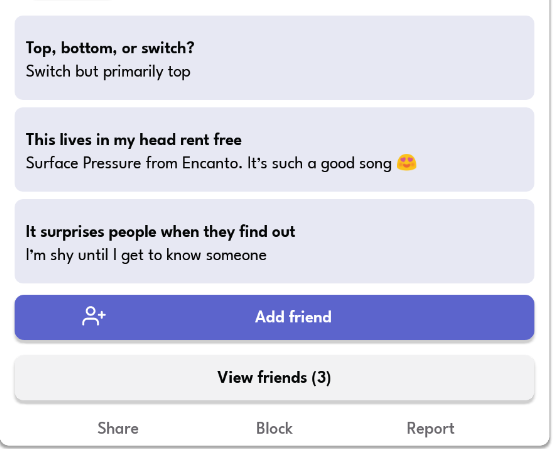Click empty space right of 'know someone' answer
Image resolution: width=556 pixels, height=449 pixels.
[x=397, y=255]
